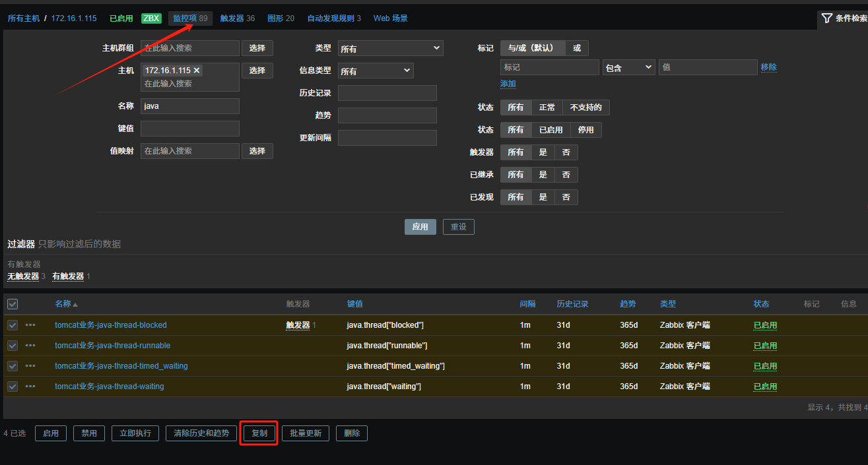This screenshot has width=868, height=465.
Task: Focus the 主机群组 search input
Action: coord(190,48)
